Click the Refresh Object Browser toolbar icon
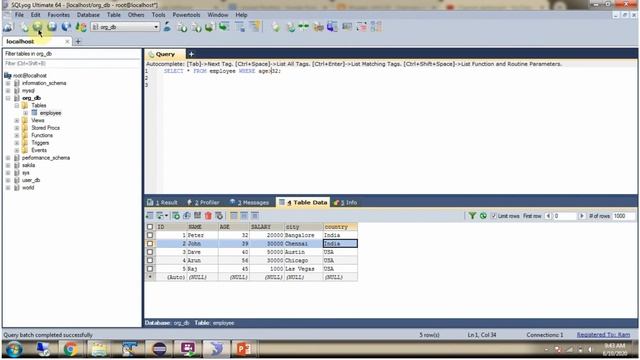Viewport: 640px width, 360px height. click(66, 27)
